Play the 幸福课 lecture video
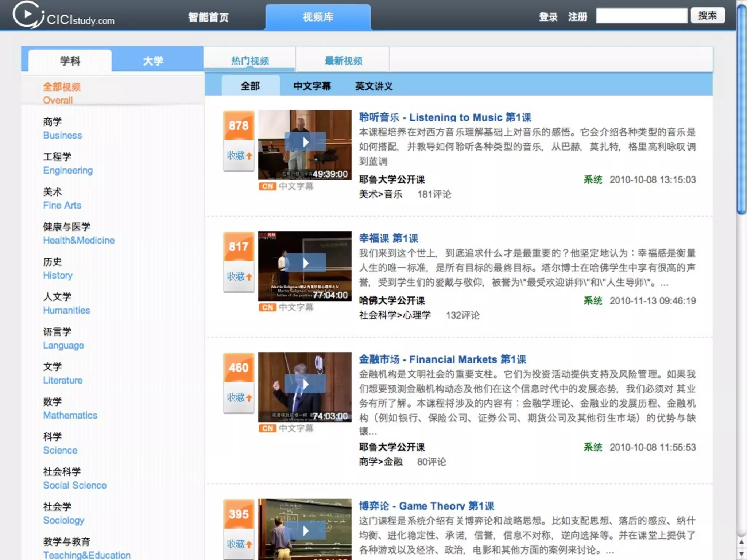This screenshot has width=747, height=560. pos(305,263)
